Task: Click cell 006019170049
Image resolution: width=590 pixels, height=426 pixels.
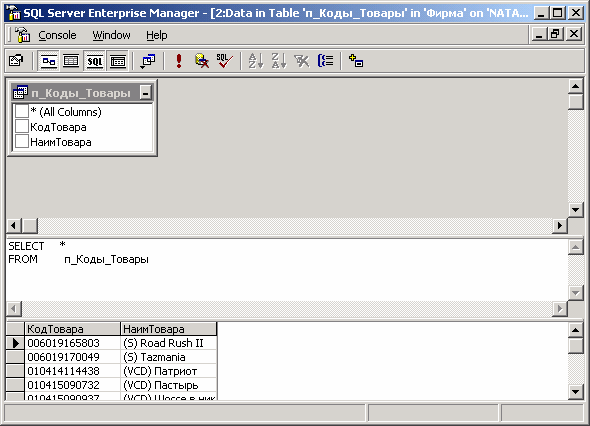Action: 72,357
